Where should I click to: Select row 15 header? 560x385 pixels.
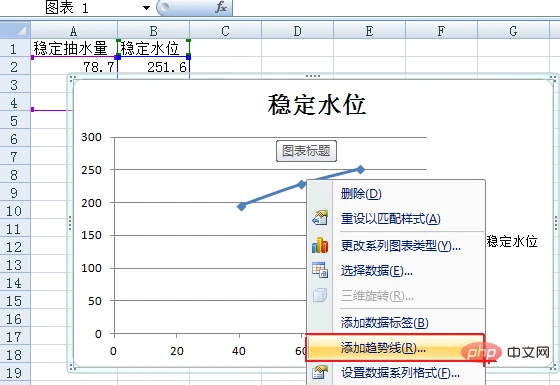coord(14,300)
